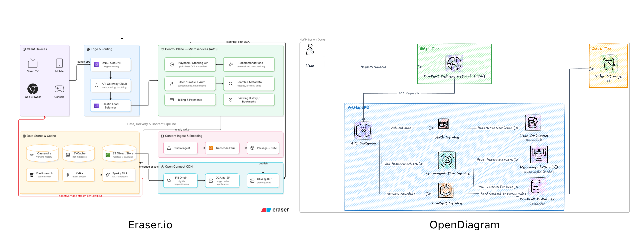Click the Recommendation Service icon
The height and width of the screenshot is (239, 644).
click(x=447, y=160)
